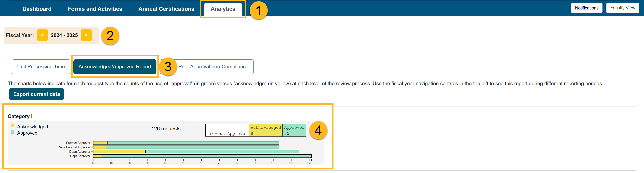
Task: Advance to next fiscal year arrow
Action: [x=86, y=35]
